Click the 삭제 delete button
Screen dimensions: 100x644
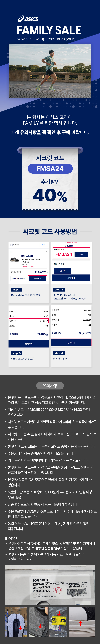click(x=43, y=245)
